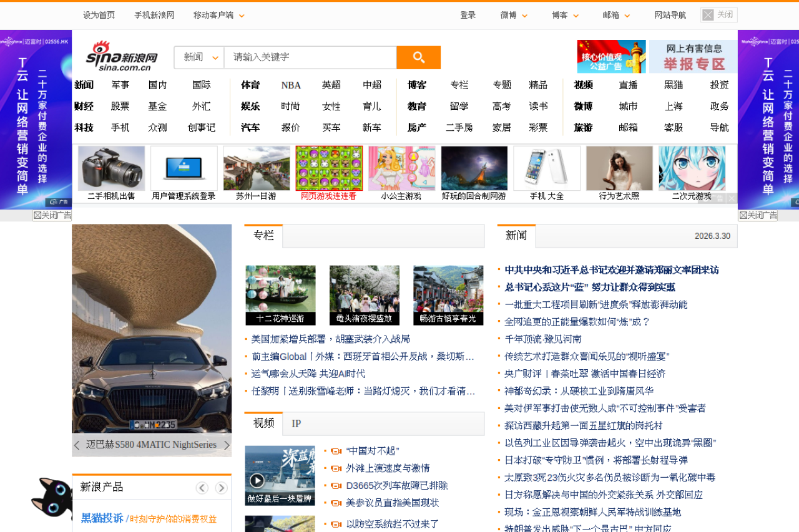
Task: Click the black cat mascot icon
Action: (52, 496)
